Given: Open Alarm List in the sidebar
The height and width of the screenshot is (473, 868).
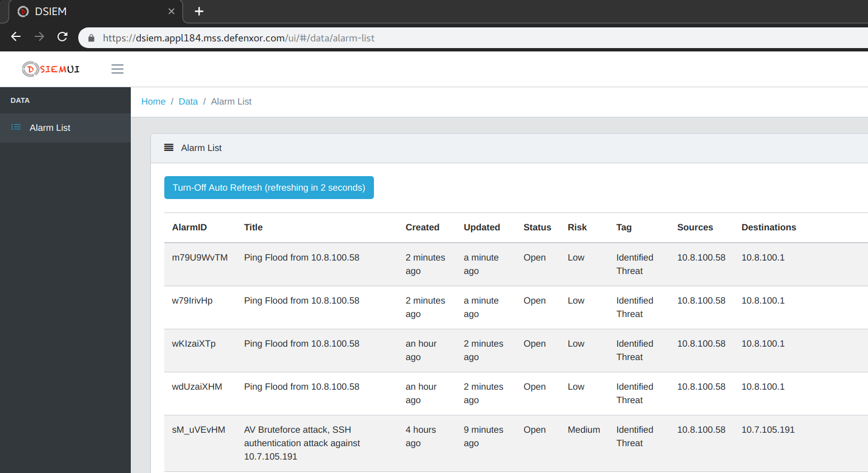Looking at the screenshot, I should coord(50,128).
